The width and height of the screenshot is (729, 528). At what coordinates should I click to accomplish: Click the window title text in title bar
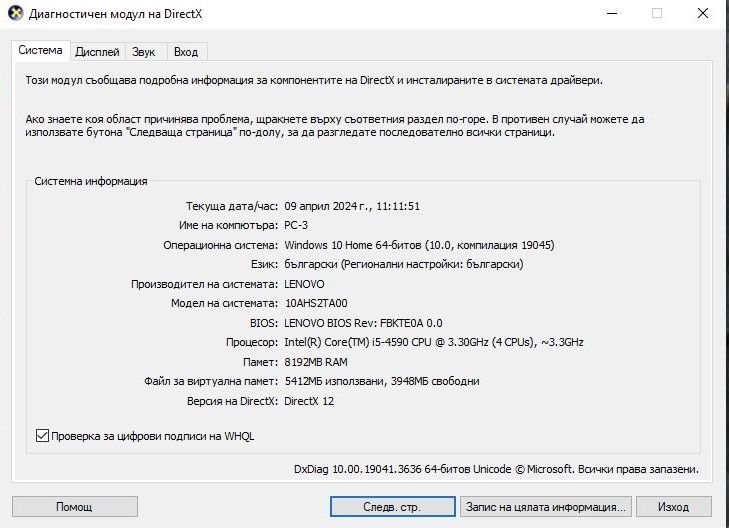(122, 14)
